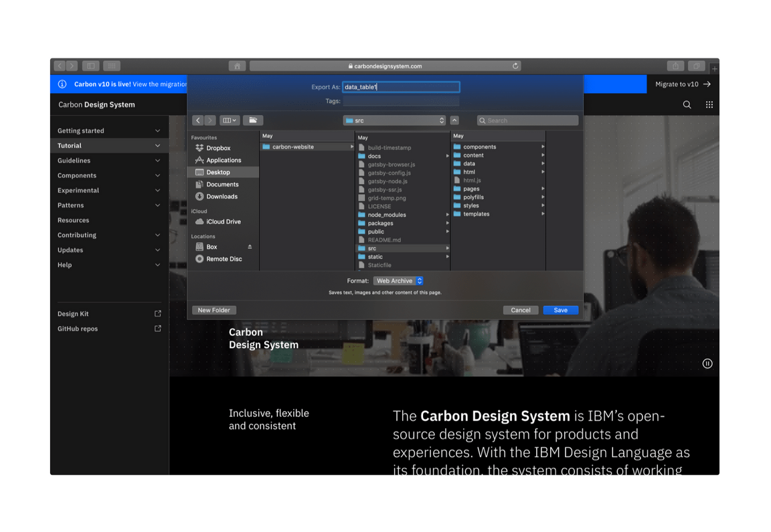Reload the page using the refresh icon
Viewport: 771px width, 532px height.
pos(515,66)
